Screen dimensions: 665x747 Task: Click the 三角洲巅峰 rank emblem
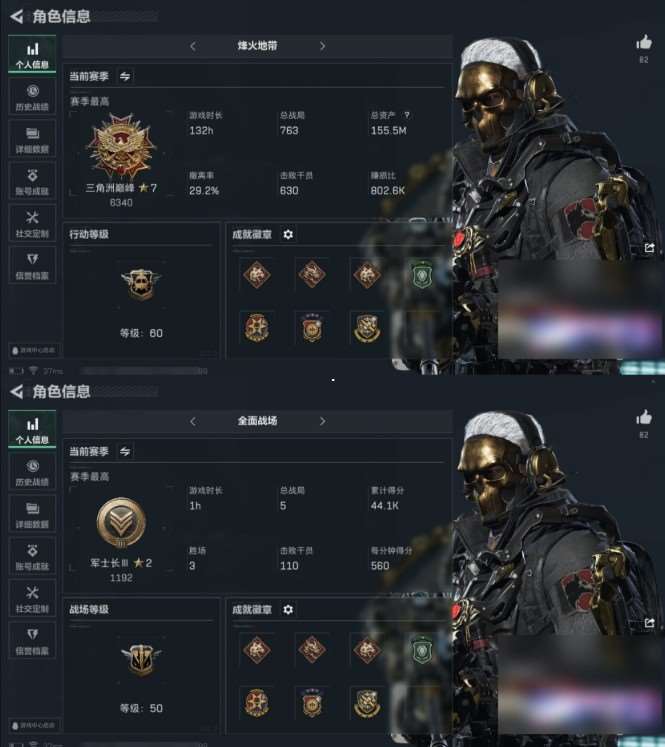click(x=121, y=146)
